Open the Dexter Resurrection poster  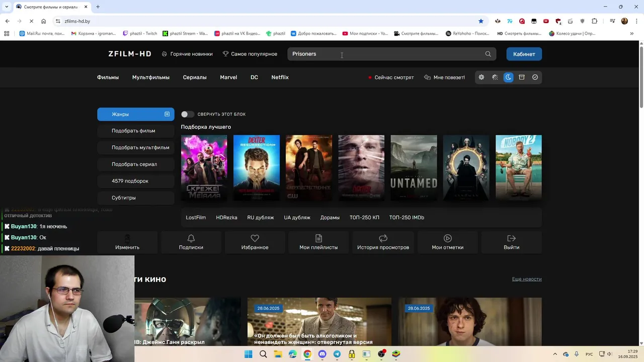click(x=257, y=168)
